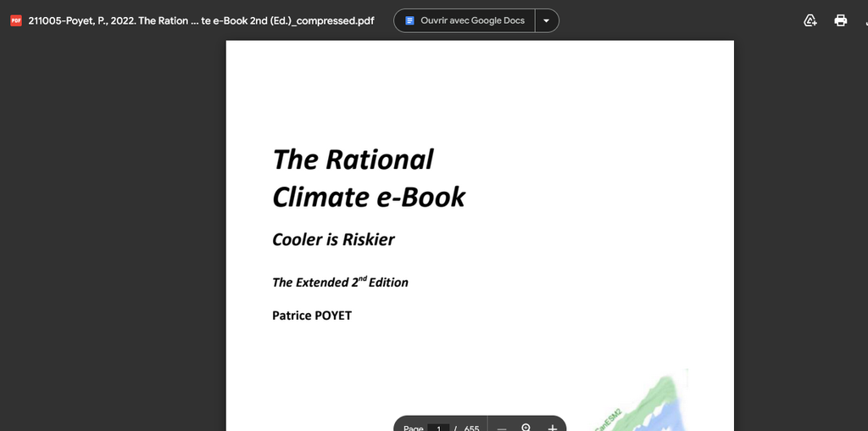Click the partially visible download icon
Screen dimensions: 868x431
click(865, 20)
